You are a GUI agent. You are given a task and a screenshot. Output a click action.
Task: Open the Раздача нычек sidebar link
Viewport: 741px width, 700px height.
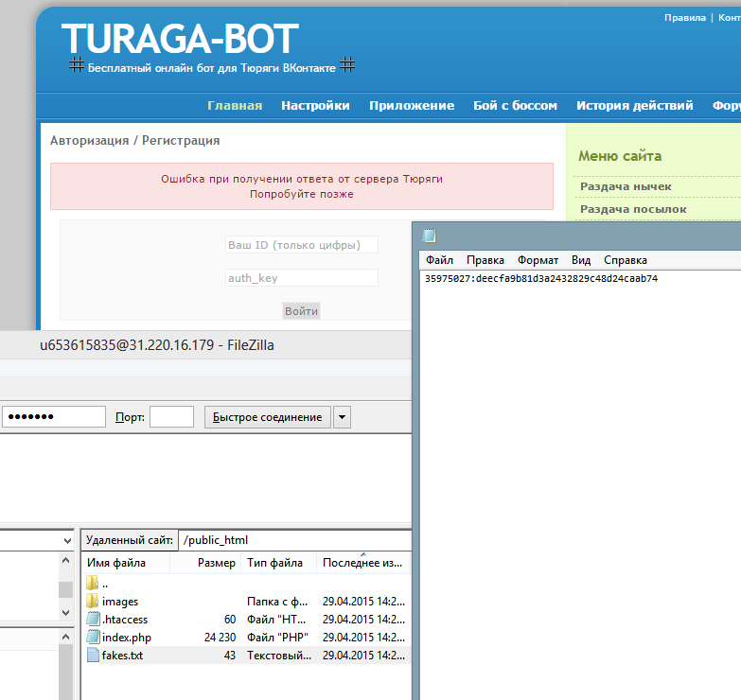(x=626, y=186)
